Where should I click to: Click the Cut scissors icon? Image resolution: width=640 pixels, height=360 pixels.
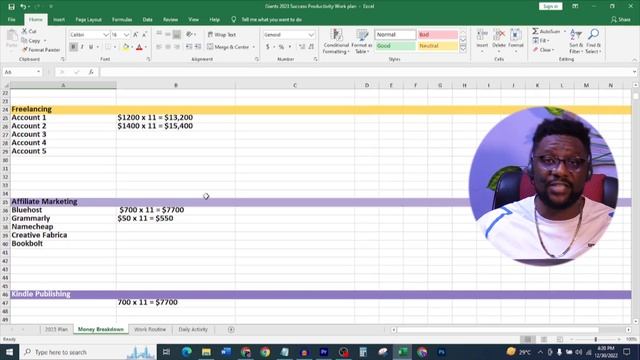[24, 31]
